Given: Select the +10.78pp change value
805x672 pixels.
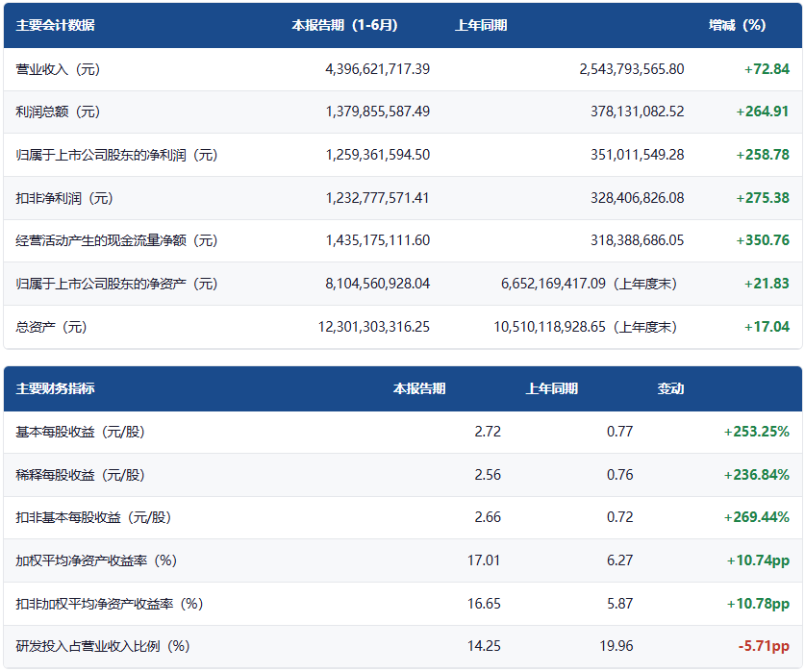Looking at the screenshot, I should (x=758, y=603).
